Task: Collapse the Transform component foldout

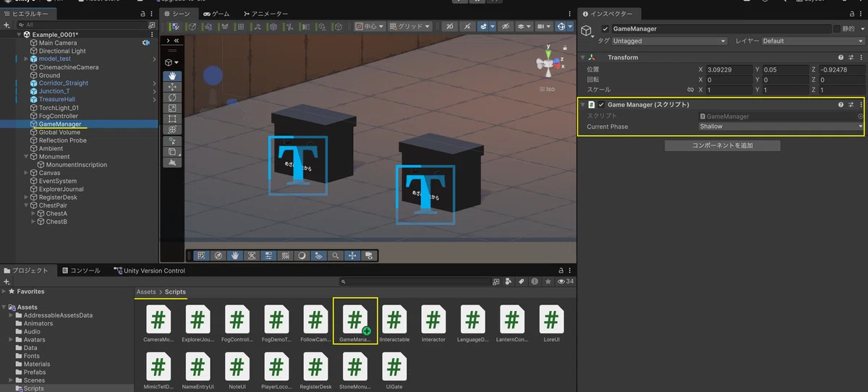Action: [584, 57]
